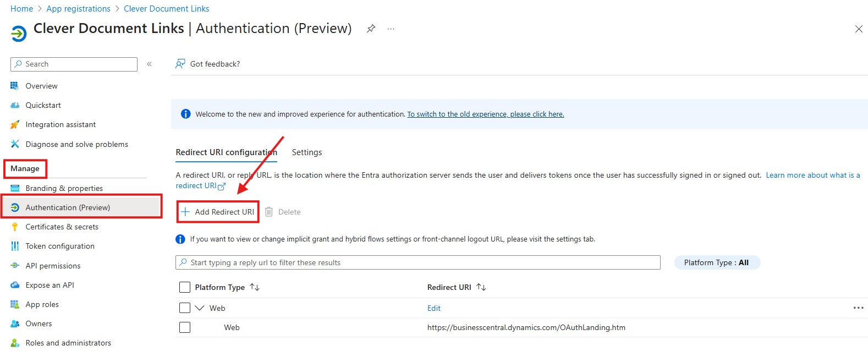
Task: Switch to Redirect URI configuration tab
Action: (x=227, y=152)
